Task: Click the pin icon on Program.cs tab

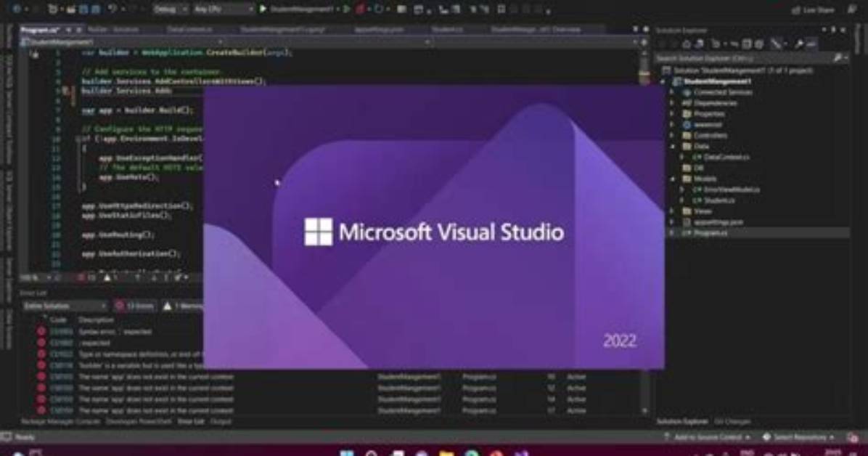Action: click(x=69, y=29)
